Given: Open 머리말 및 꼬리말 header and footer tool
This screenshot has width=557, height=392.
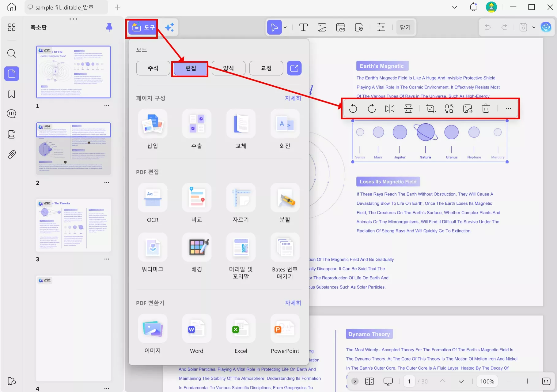Looking at the screenshot, I should point(241,256).
